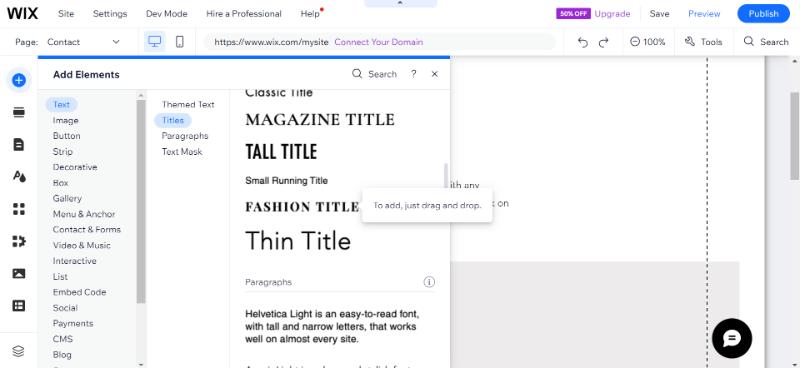Select the Gallery category
800x368 pixels.
[67, 198]
